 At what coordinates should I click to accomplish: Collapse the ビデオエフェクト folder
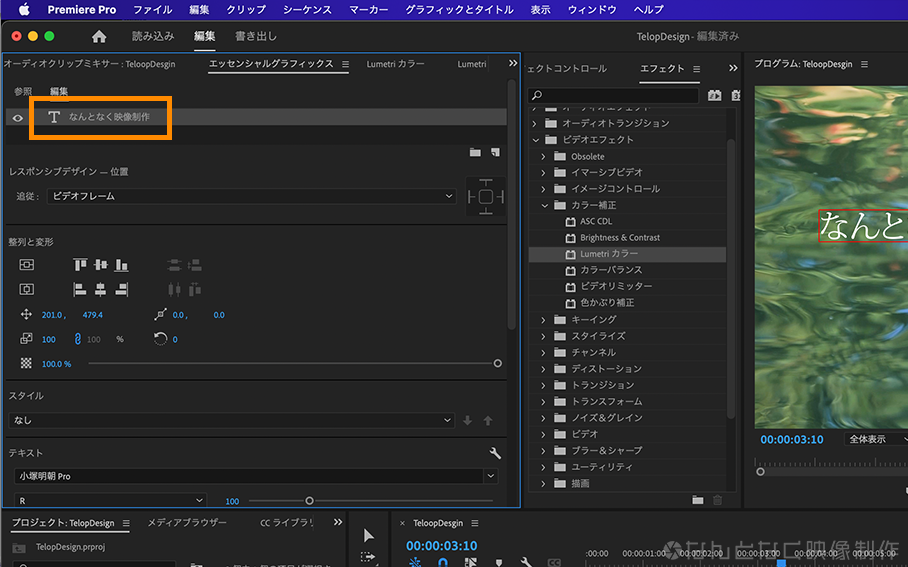coord(536,140)
